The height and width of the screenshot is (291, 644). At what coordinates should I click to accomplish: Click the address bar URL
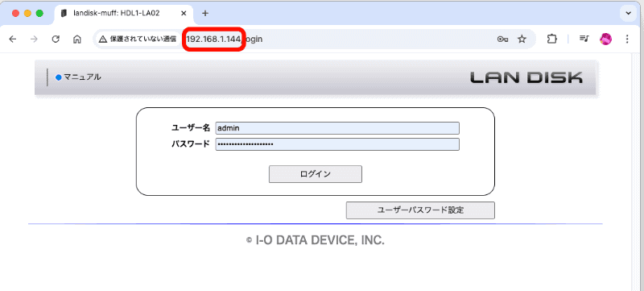(225, 39)
